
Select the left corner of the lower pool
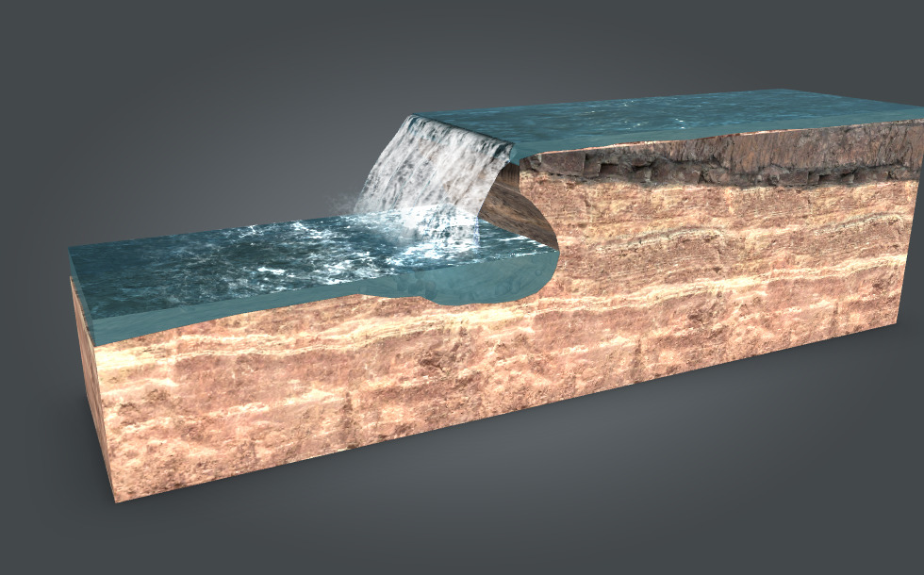[x=75, y=256]
